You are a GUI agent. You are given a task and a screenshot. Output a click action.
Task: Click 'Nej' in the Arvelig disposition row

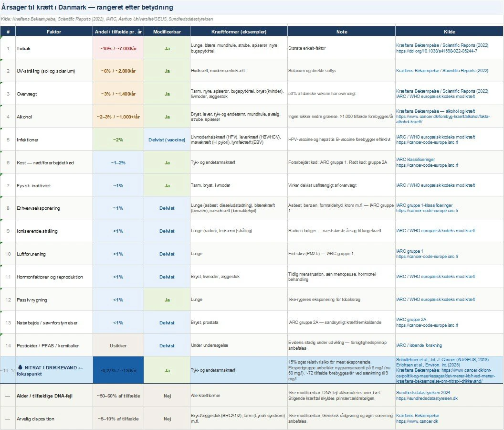point(167,419)
